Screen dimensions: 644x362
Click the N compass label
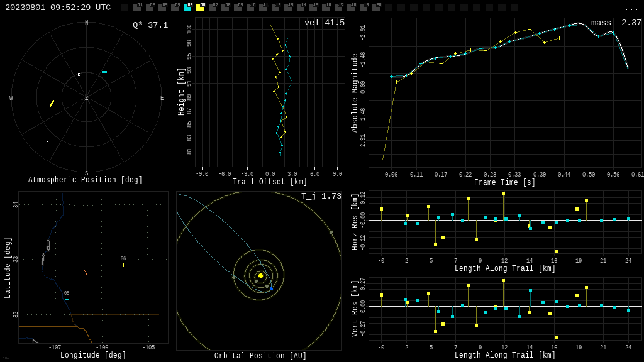(x=87, y=23)
